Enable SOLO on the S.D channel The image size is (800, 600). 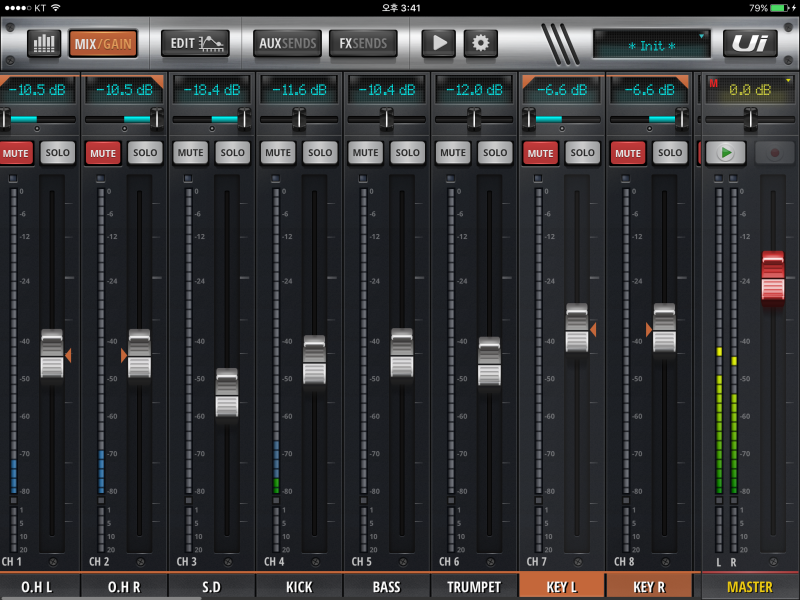[x=232, y=152]
